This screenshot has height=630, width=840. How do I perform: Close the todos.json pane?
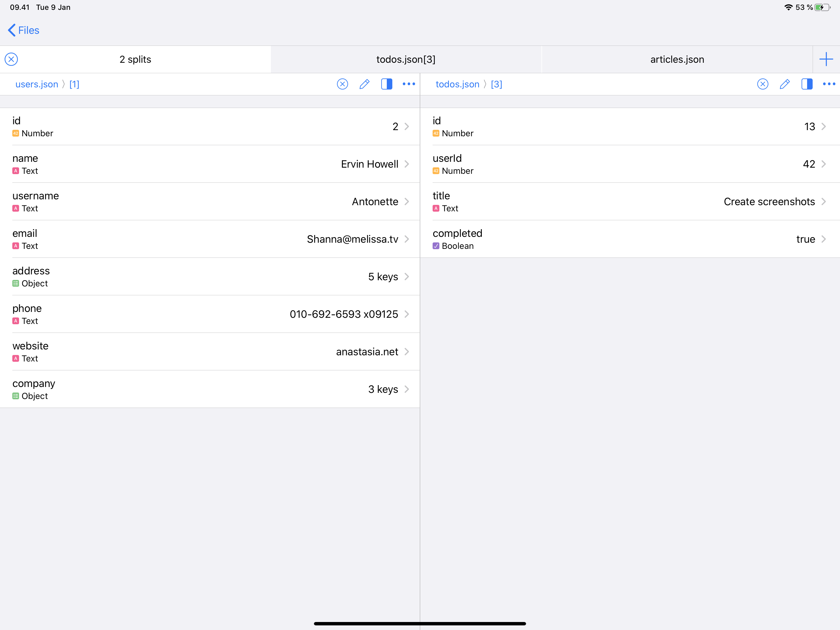click(x=763, y=84)
